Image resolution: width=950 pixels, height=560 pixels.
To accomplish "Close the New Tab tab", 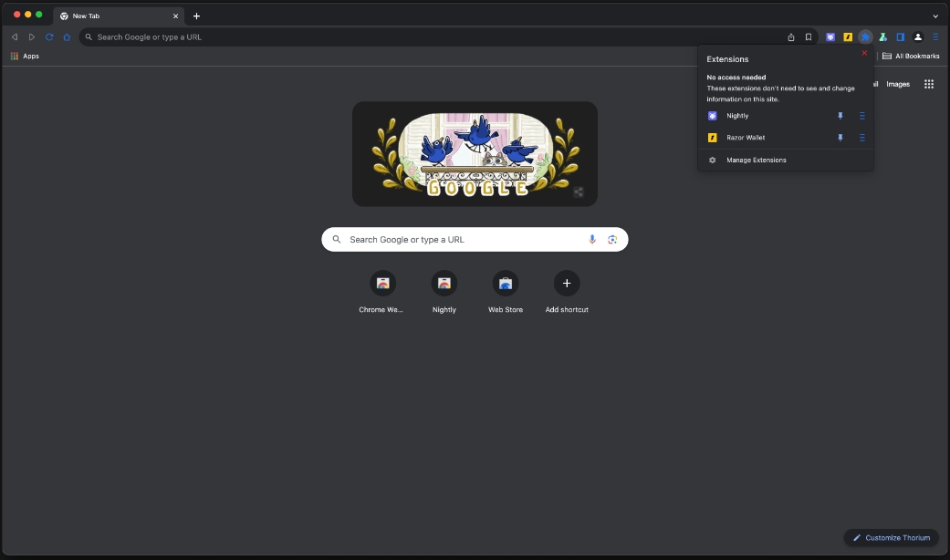I will point(176,16).
